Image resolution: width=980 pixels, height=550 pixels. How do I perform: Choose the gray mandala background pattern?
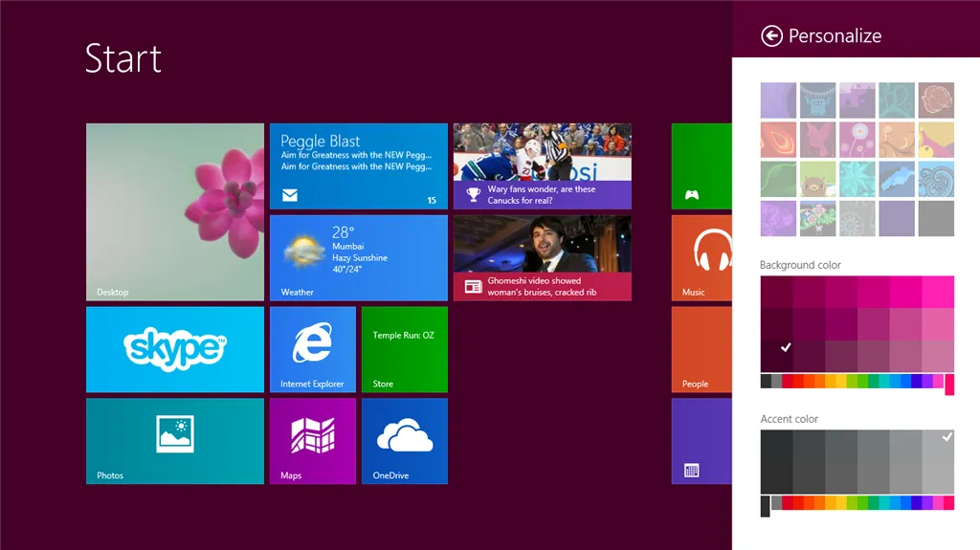point(857,218)
